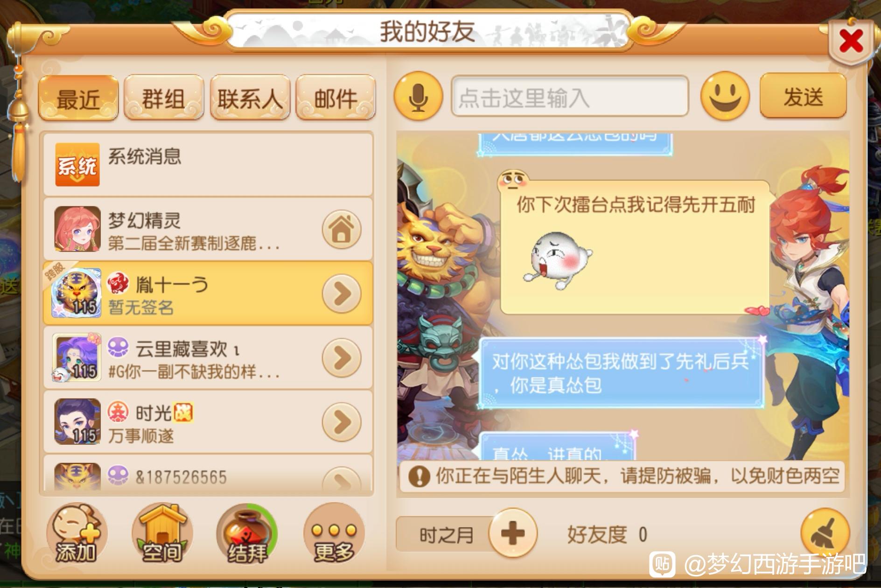Expand the arrow for 时光
Image resolution: width=881 pixels, height=588 pixels.
[x=342, y=422]
